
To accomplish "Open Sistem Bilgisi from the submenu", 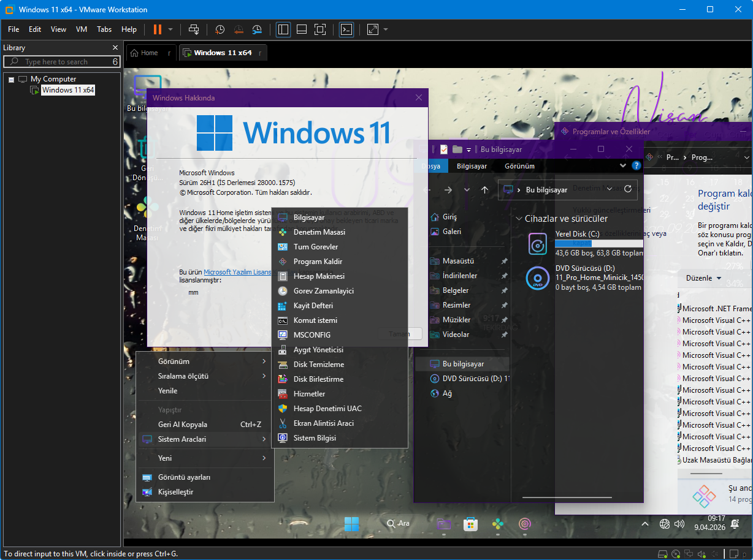I will pyautogui.click(x=340, y=438).
